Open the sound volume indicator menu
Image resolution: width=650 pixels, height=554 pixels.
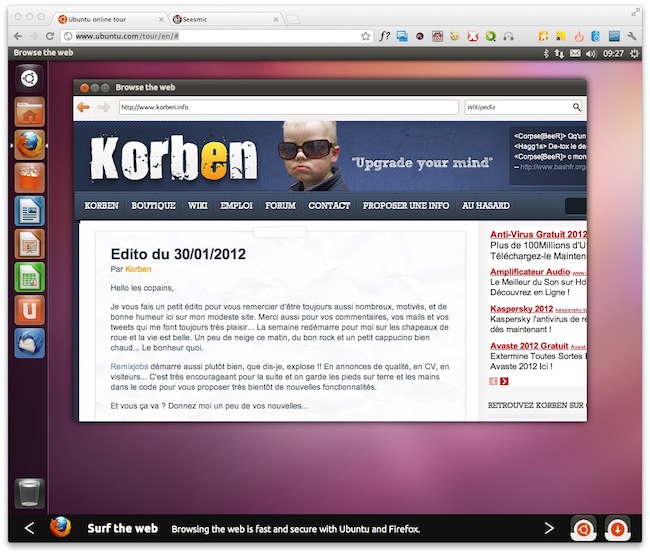591,53
